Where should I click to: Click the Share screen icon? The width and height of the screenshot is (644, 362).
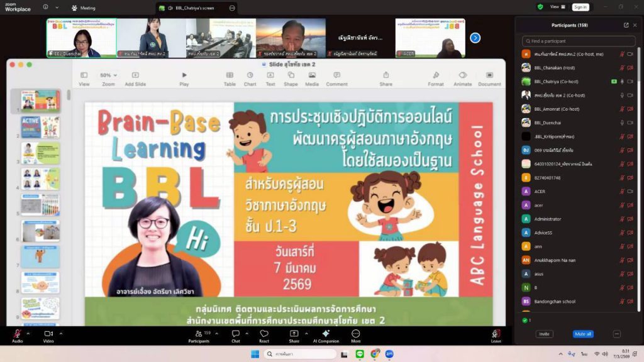click(294, 334)
